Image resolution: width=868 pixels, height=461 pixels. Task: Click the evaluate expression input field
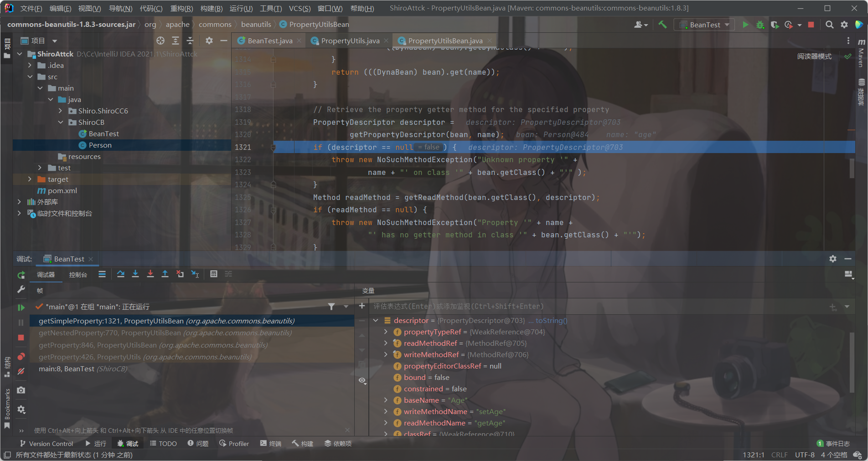[x=597, y=306]
